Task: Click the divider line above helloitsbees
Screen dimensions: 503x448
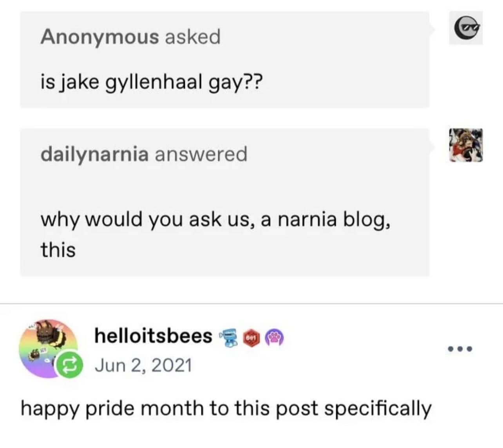Action: point(251,303)
